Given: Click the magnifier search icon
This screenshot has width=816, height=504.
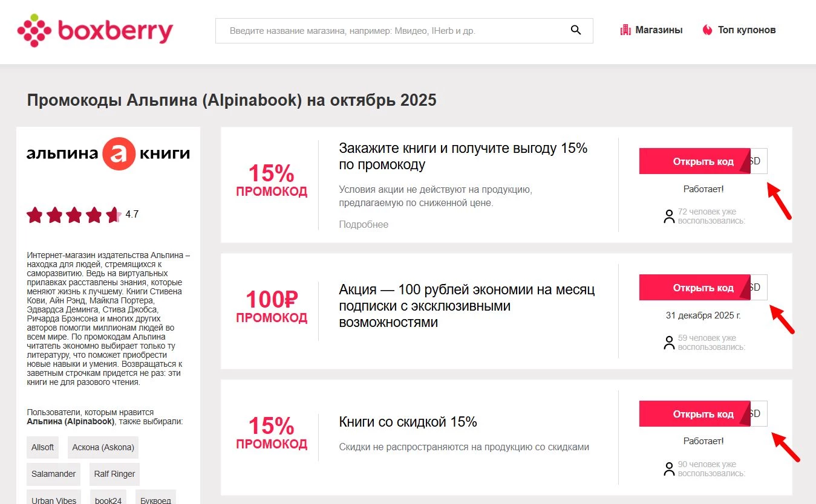Looking at the screenshot, I should click(x=574, y=30).
